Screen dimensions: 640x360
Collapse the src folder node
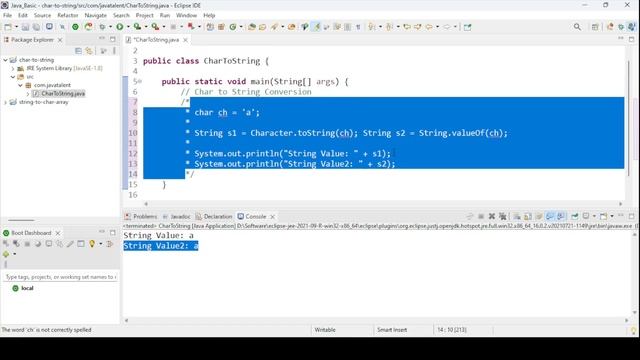(13, 77)
